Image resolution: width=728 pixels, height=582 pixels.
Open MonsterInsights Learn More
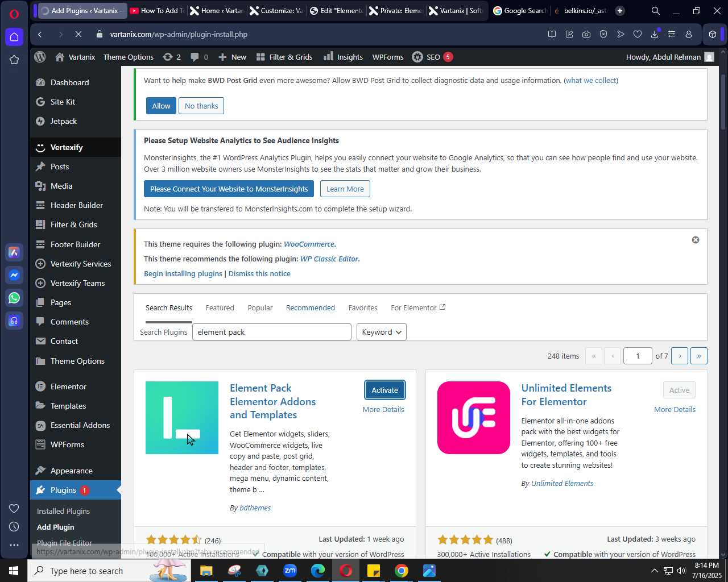click(345, 189)
